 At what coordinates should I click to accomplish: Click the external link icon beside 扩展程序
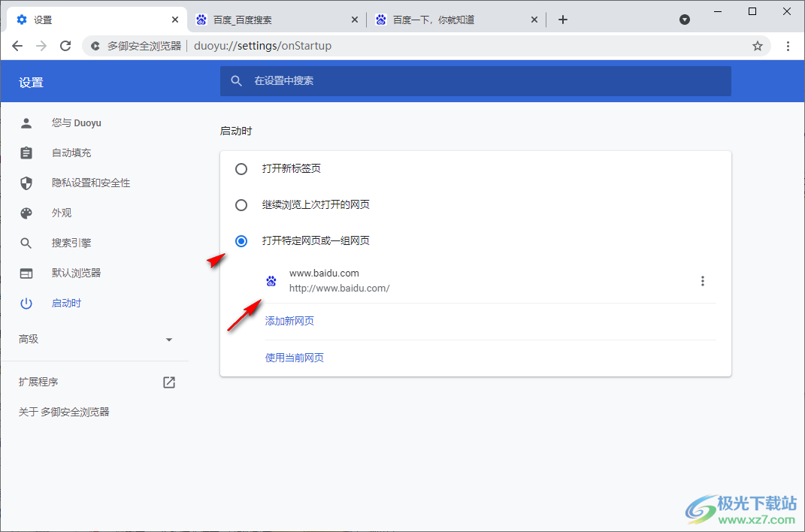tap(169, 382)
